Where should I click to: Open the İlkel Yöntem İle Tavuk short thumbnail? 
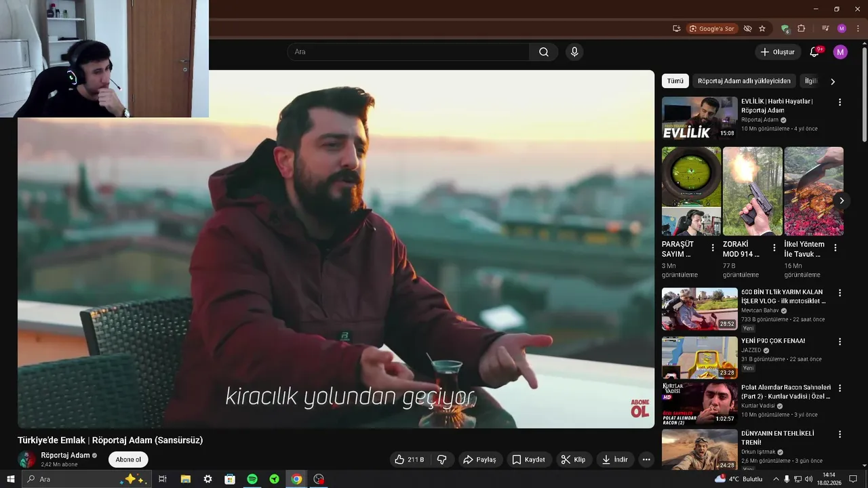(x=814, y=191)
